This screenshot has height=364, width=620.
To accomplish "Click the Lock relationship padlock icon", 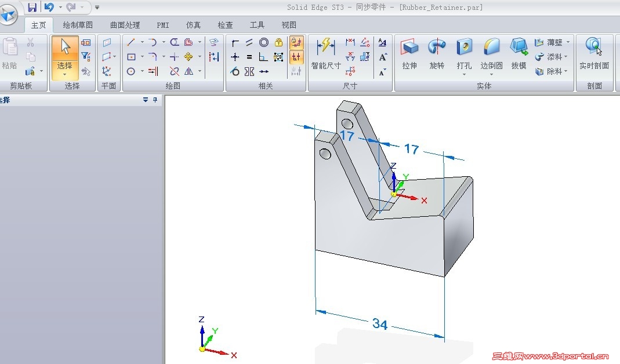I will (278, 42).
